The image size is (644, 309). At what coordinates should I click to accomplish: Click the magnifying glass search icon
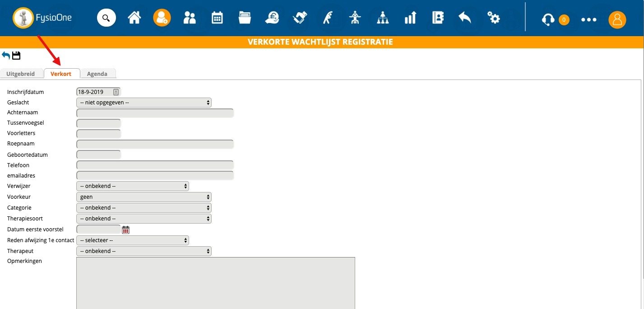106,18
